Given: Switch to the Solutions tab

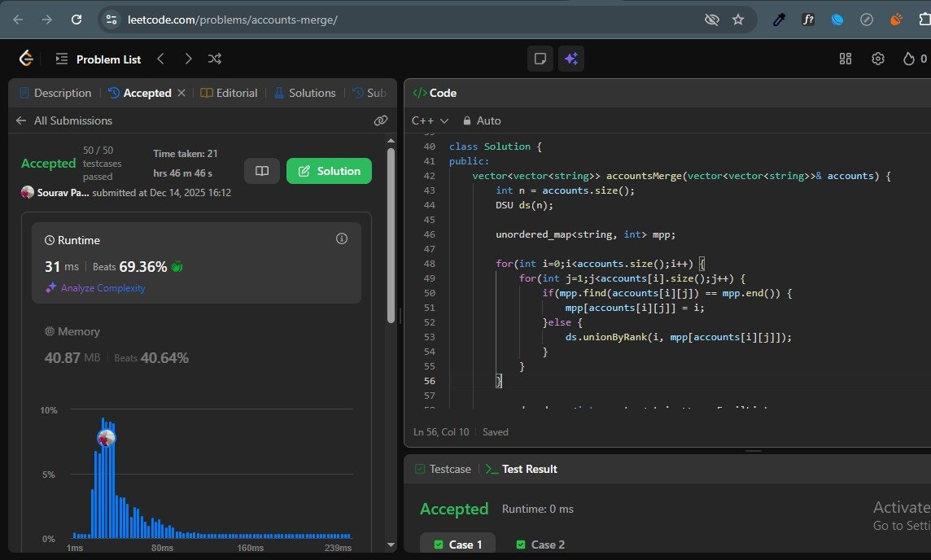Looking at the screenshot, I should point(305,93).
